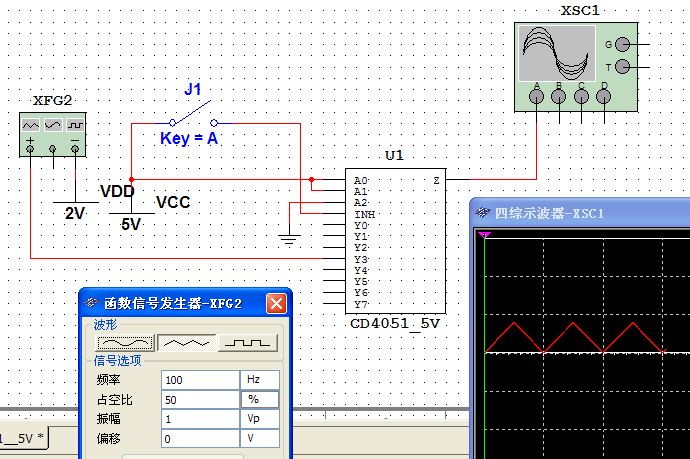Viewport: 690px width, 459px height.
Task: Select the CD4051 chip U1
Action: pyautogui.click(x=395, y=241)
